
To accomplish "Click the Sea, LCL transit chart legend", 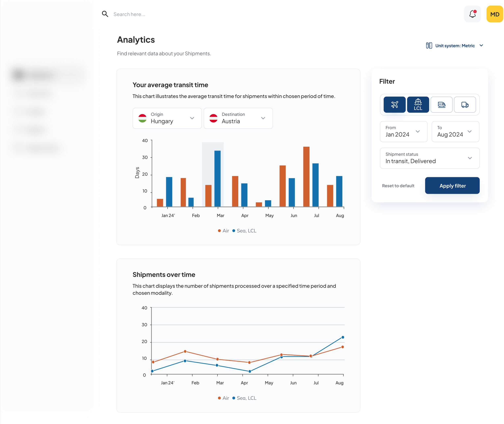I will click(x=244, y=231).
